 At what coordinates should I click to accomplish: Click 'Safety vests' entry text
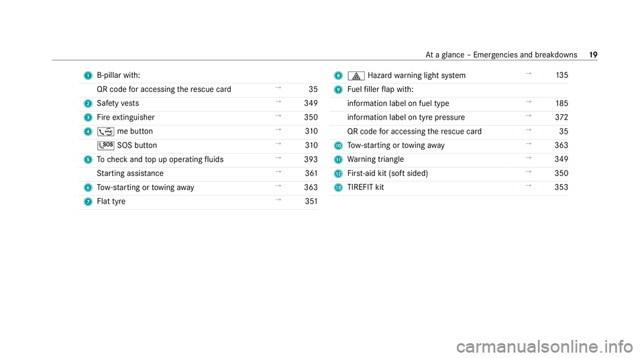[x=118, y=103]
